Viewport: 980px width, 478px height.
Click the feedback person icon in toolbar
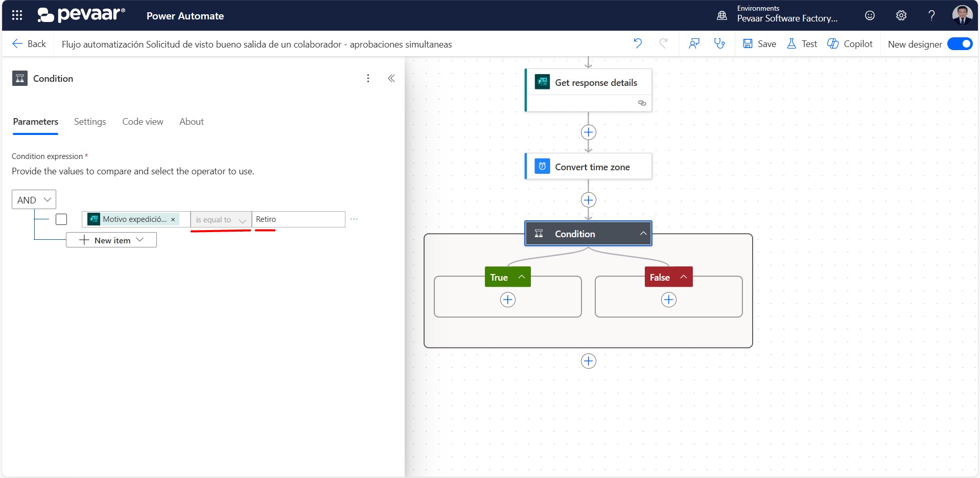tap(694, 43)
